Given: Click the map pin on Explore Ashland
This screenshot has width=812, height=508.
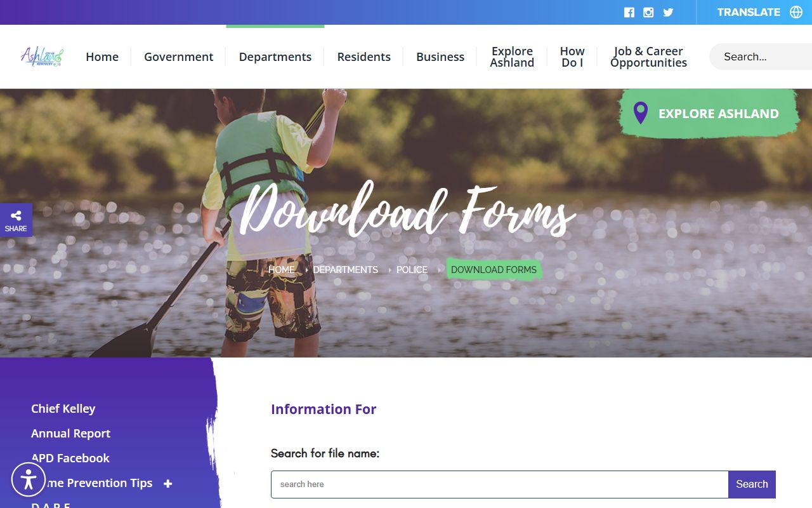Looking at the screenshot, I should point(641,113).
